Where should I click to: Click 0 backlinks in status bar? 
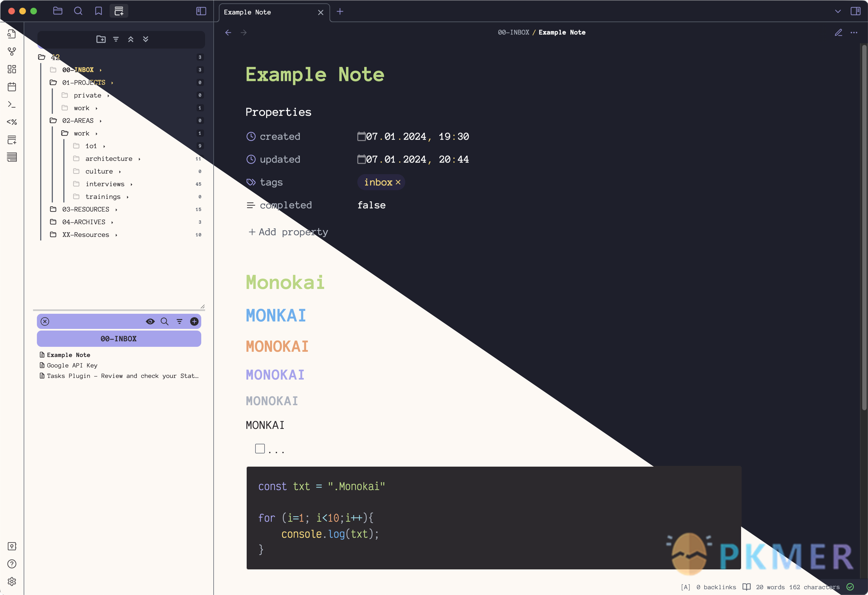(x=716, y=587)
